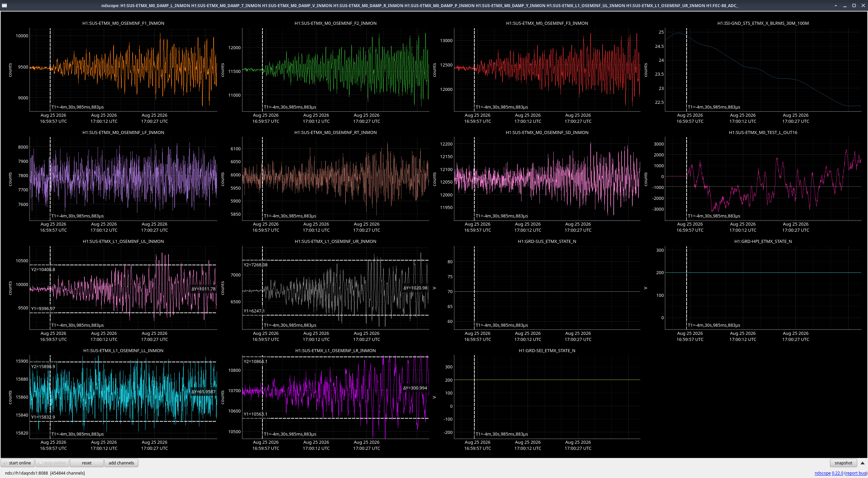This screenshot has height=478, width=868.
Task: Choose the H1:GRD-SEI_ETMX_STATE_N plot title
Action: tap(547, 351)
